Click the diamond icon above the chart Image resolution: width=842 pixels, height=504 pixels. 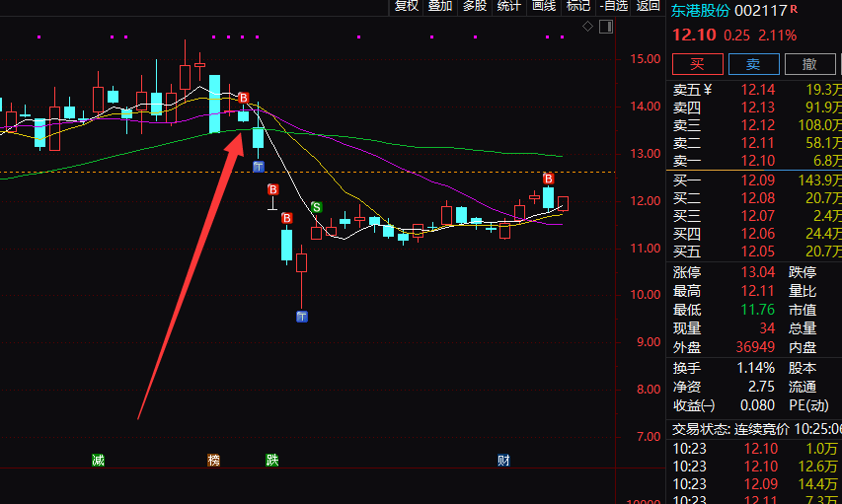click(587, 27)
